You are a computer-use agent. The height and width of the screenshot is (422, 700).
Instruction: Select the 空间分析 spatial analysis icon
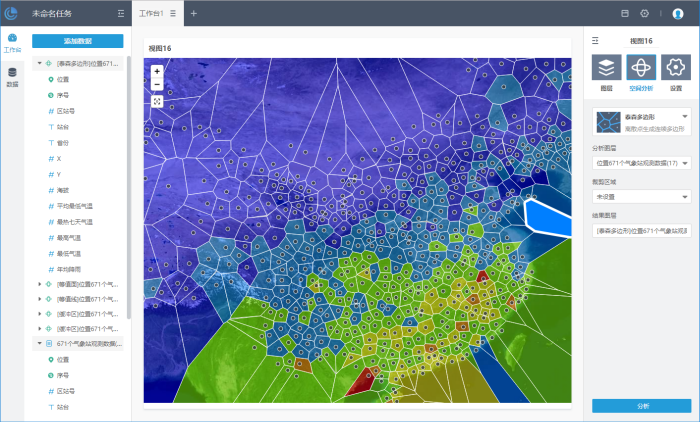pyautogui.click(x=640, y=68)
